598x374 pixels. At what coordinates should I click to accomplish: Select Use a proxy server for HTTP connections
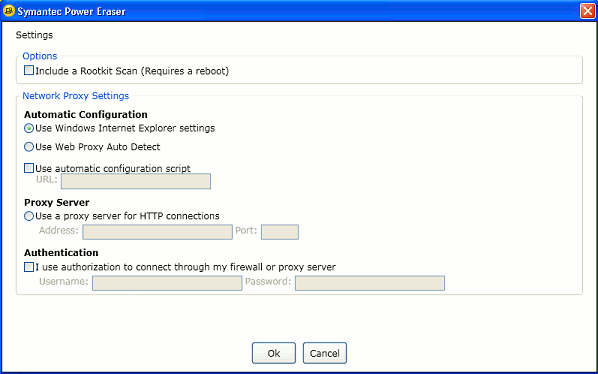29,216
